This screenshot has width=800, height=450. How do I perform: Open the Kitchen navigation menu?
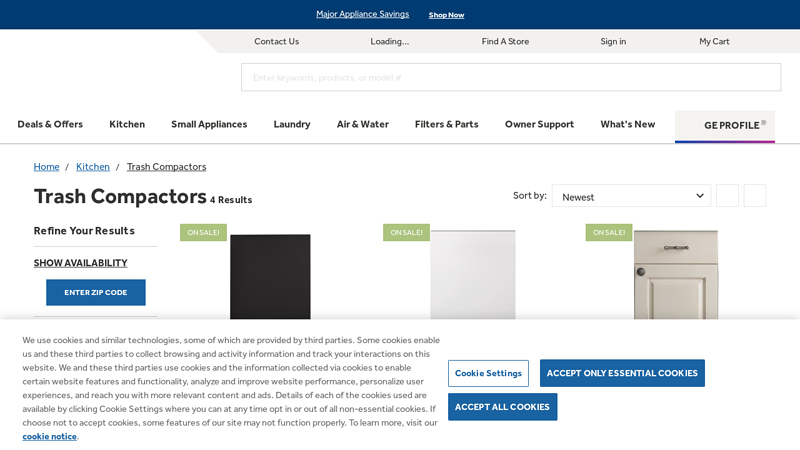(127, 124)
